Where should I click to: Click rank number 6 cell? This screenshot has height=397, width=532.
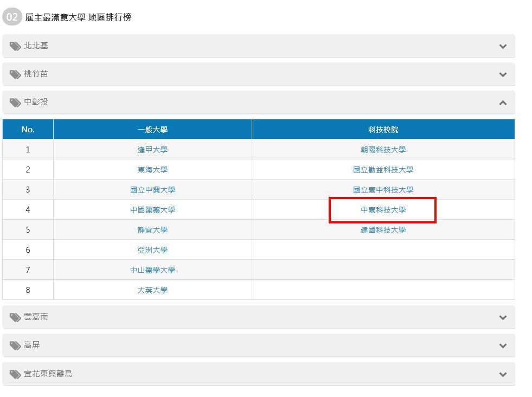point(28,249)
